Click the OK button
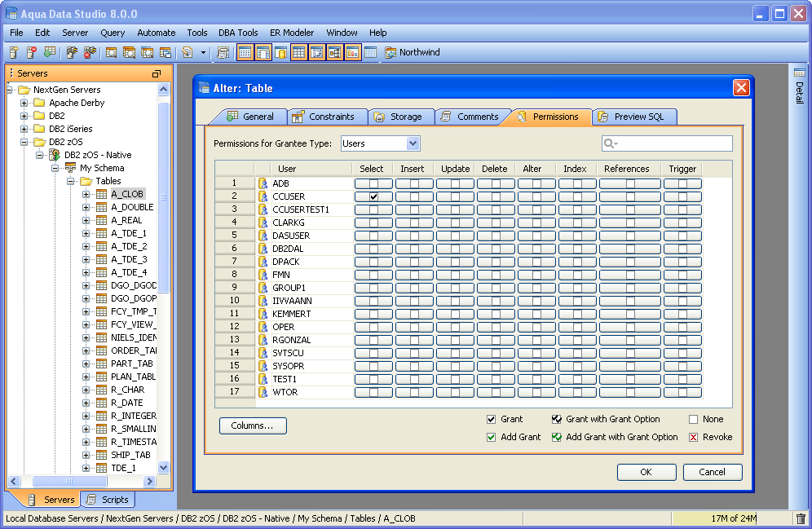Image resolution: width=812 pixels, height=529 pixels. point(647,472)
